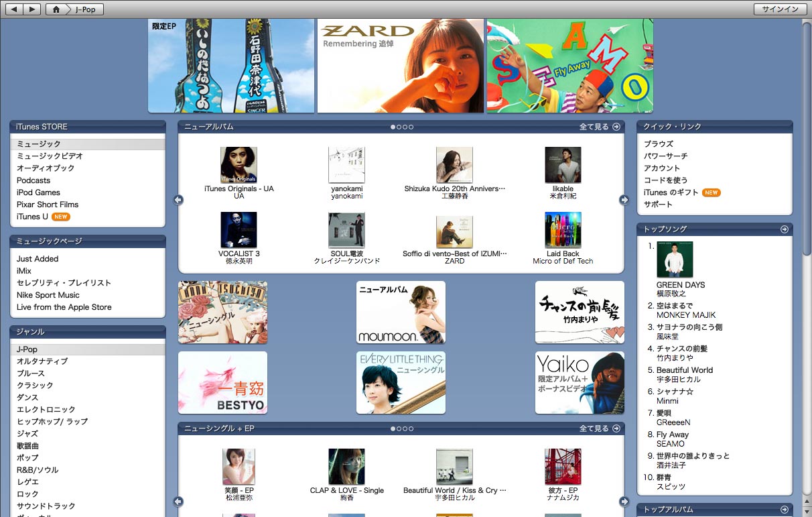Click the forward navigation arrow
Image resolution: width=812 pixels, height=517 pixels.
tap(31, 9)
